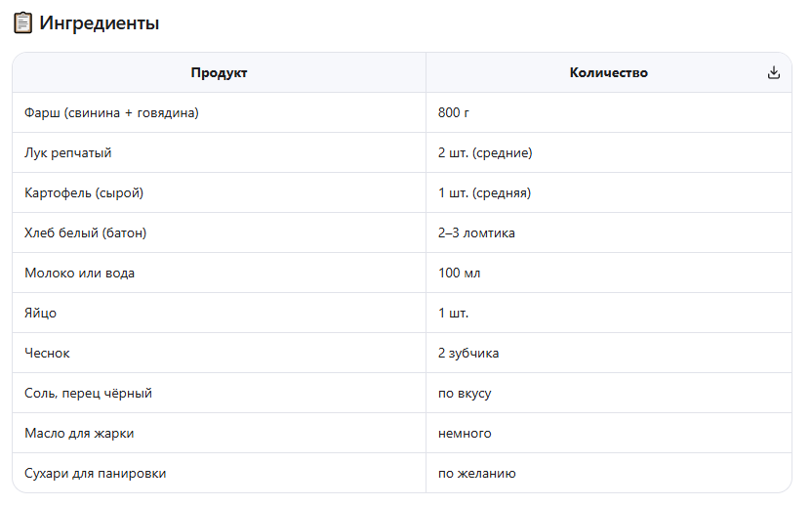This screenshot has height=506, width=812.
Task: Click the download table icon
Action: coord(774,72)
